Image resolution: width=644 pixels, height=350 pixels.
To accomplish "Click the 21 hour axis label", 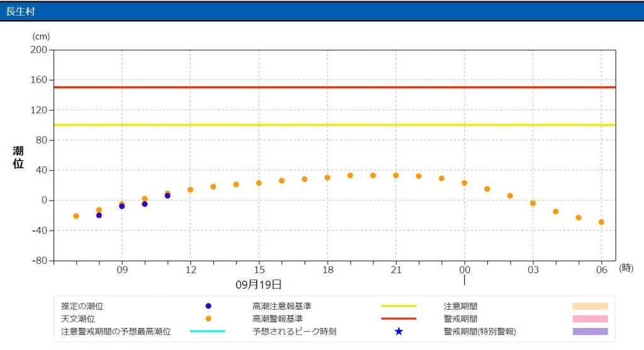I will pos(396,270).
